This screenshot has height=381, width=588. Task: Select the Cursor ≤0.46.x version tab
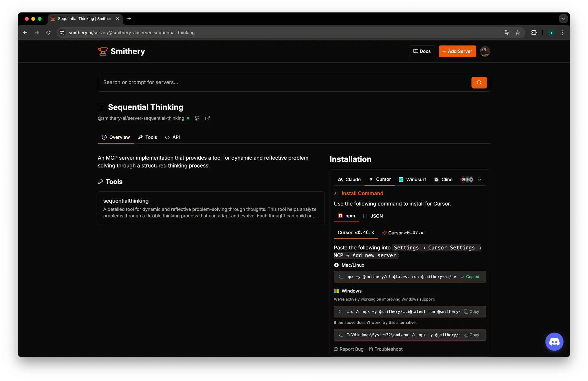point(356,233)
